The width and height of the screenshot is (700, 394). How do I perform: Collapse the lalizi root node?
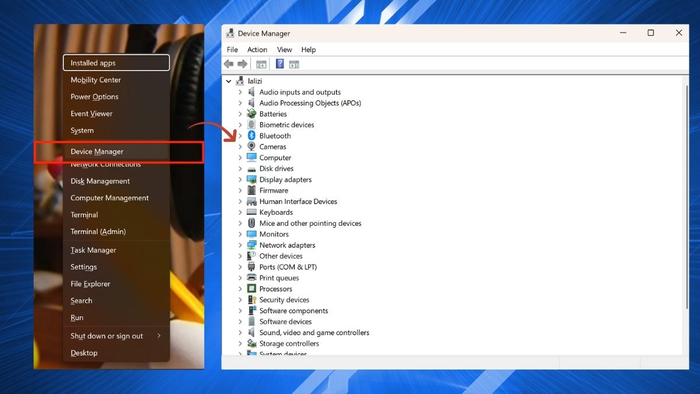(229, 81)
